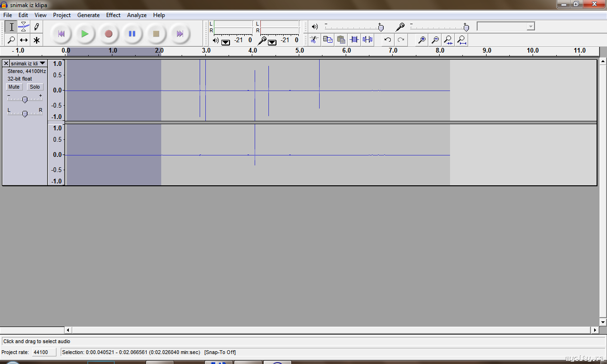Click the 'Click and drag to select audio' status message

[37, 341]
